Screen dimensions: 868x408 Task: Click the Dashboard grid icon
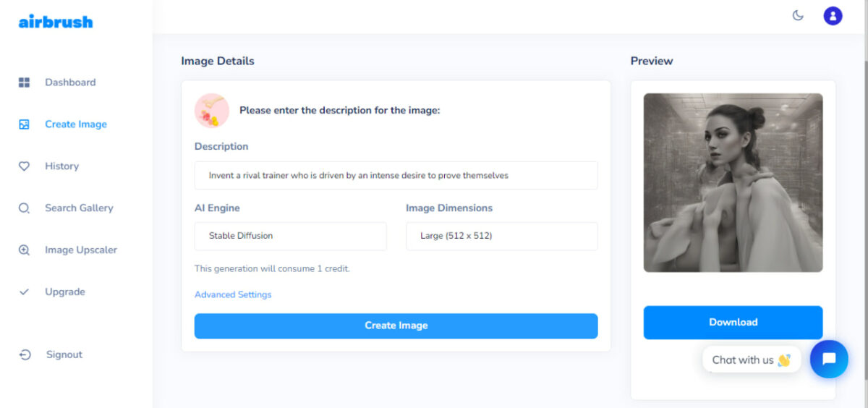(24, 82)
